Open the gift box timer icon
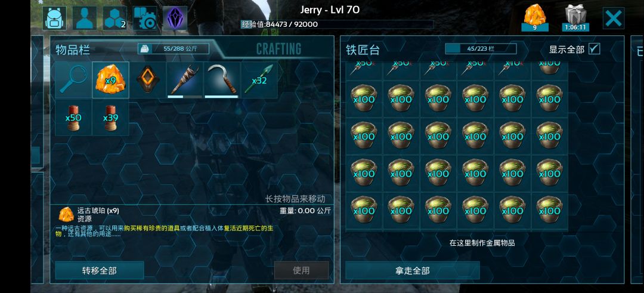644x293 pixels. 575,18
